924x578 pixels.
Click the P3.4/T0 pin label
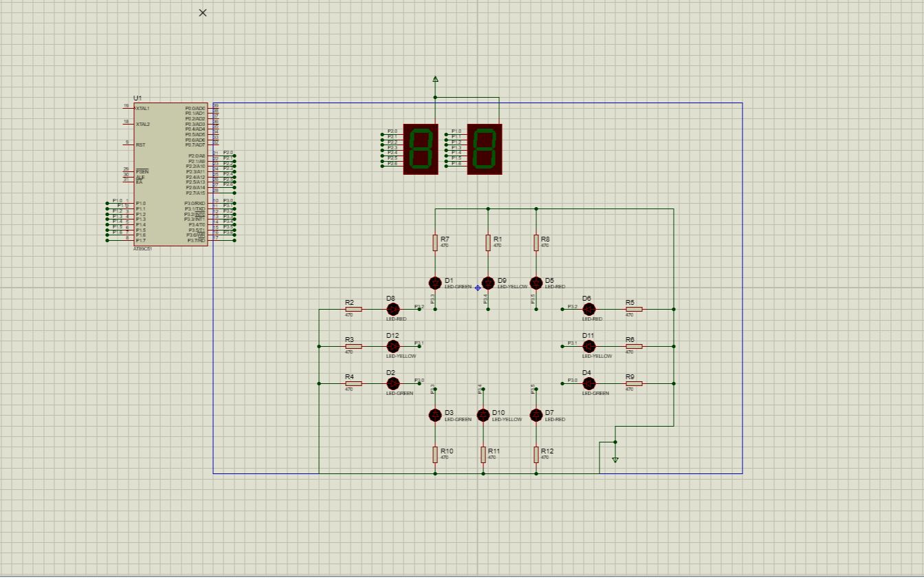point(197,224)
